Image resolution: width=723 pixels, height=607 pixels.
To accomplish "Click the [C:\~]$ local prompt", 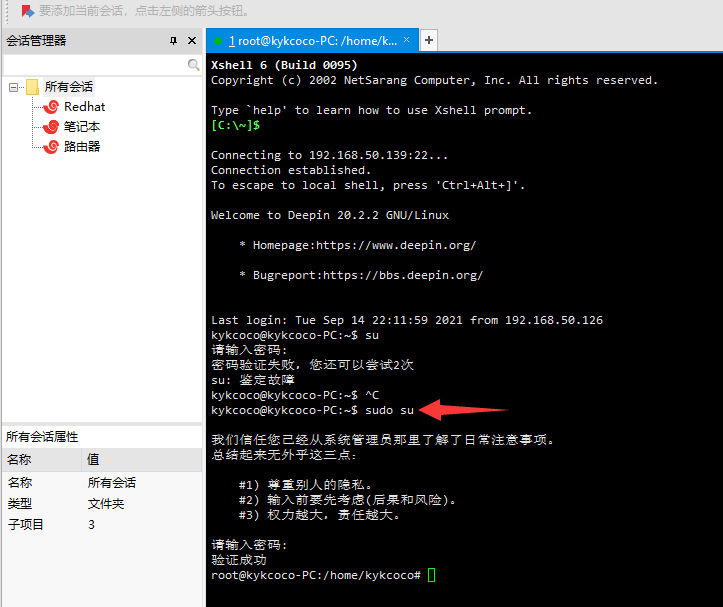I will 236,125.
